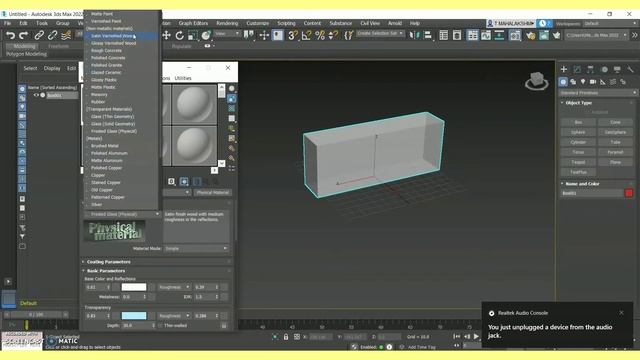The width and height of the screenshot is (640, 360).
Task: Open the Create panel plus icon
Action: click(564, 69)
